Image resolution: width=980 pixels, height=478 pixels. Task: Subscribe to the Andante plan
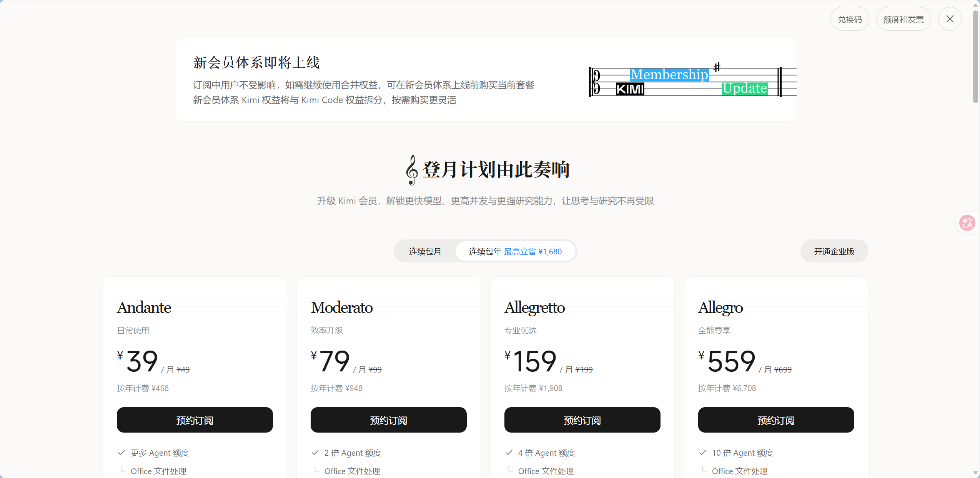[x=195, y=420]
